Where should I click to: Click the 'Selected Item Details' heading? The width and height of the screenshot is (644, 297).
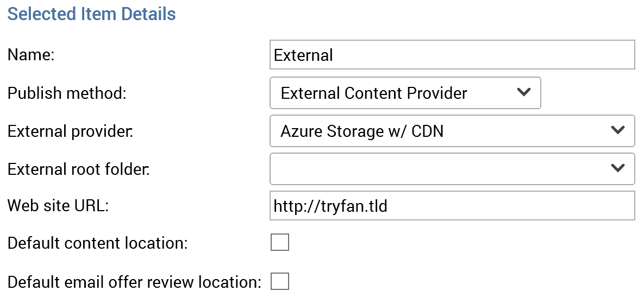click(91, 14)
